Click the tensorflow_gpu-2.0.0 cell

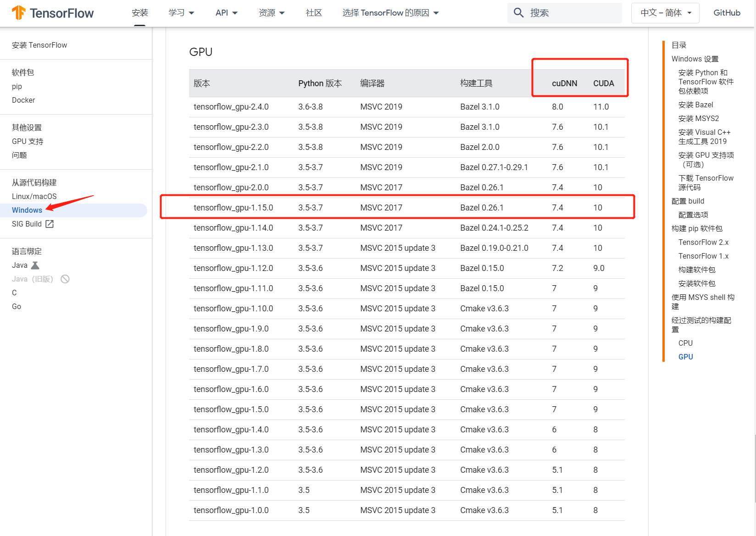click(x=231, y=188)
